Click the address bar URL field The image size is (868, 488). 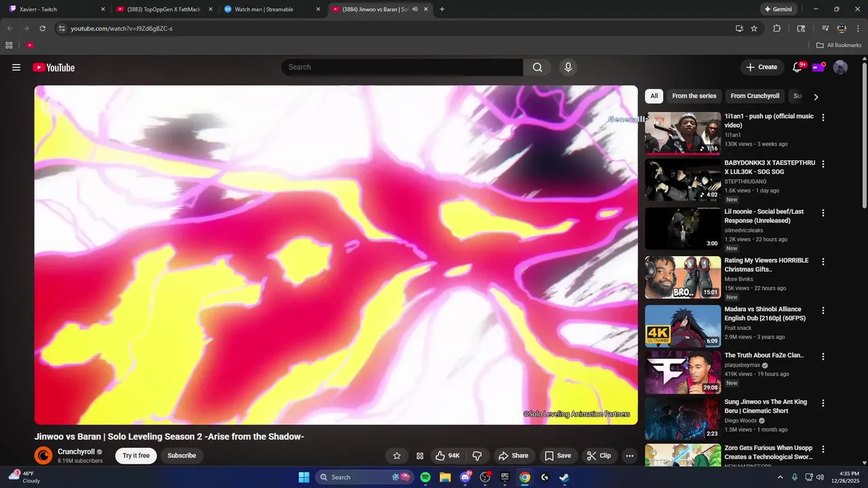(393, 28)
